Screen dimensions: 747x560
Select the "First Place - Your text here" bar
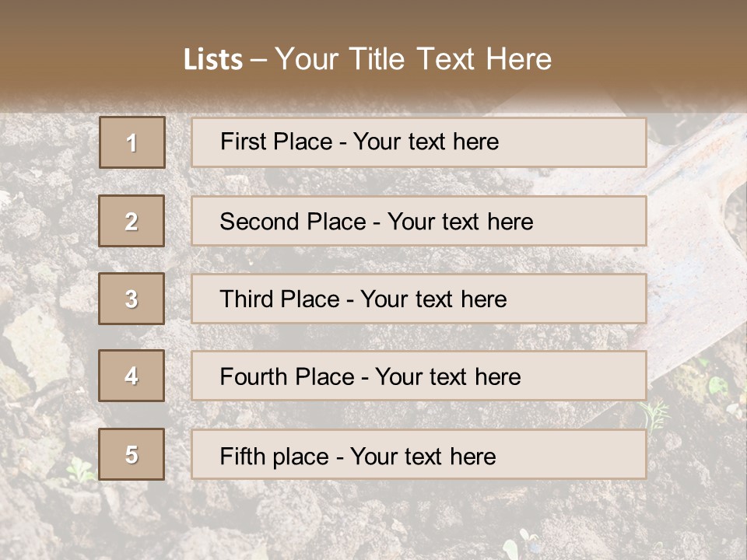pyautogui.click(x=419, y=142)
